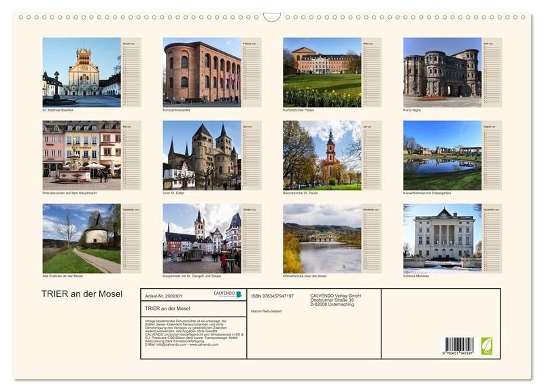The width and height of the screenshot is (544, 392).
Task: Click the calendar hanger notch at top
Action: 272,17
